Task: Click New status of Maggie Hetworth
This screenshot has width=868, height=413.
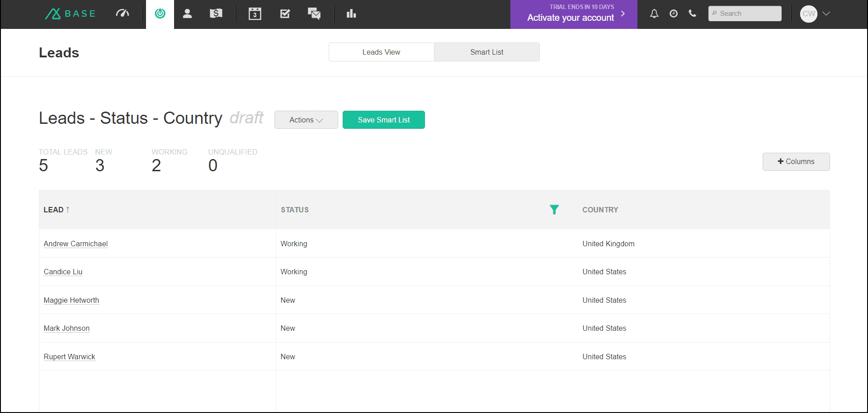Action: tap(288, 300)
